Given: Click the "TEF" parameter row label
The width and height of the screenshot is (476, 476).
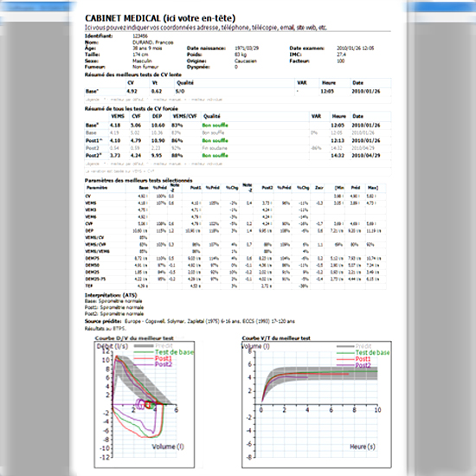Looking at the screenshot, I should [88, 286].
